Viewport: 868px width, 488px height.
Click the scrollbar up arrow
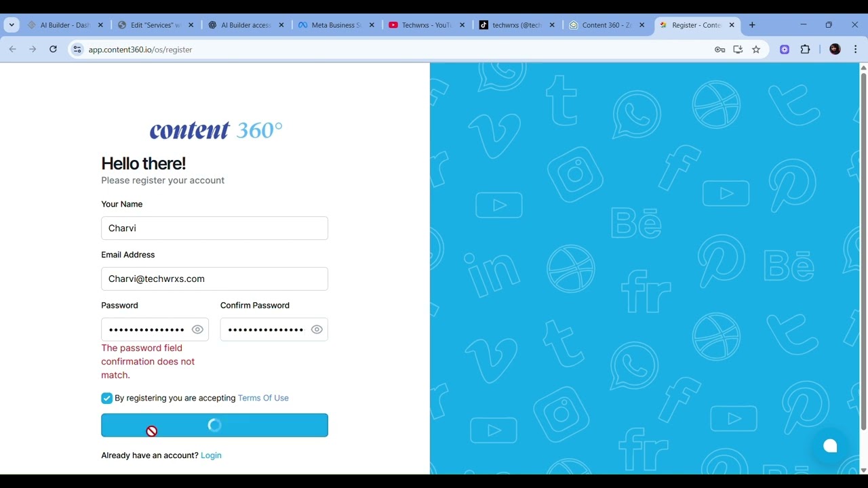click(863, 67)
